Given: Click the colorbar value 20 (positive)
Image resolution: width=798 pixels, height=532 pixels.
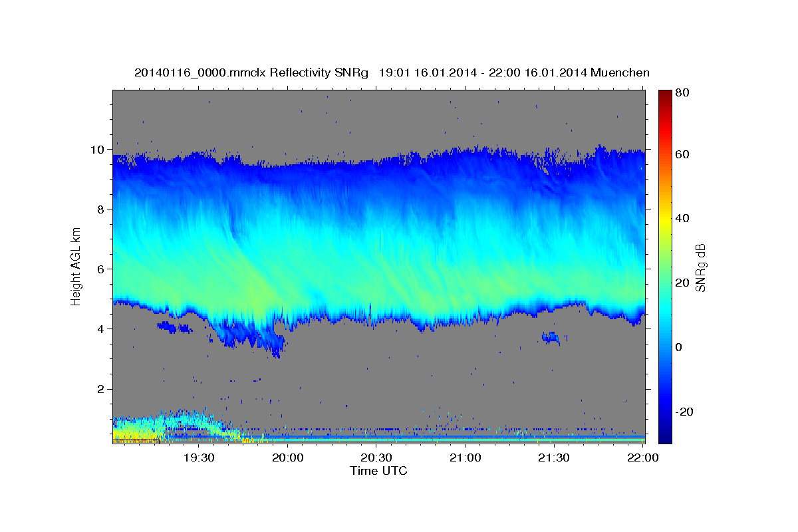Looking at the screenshot, I should click(x=683, y=283).
